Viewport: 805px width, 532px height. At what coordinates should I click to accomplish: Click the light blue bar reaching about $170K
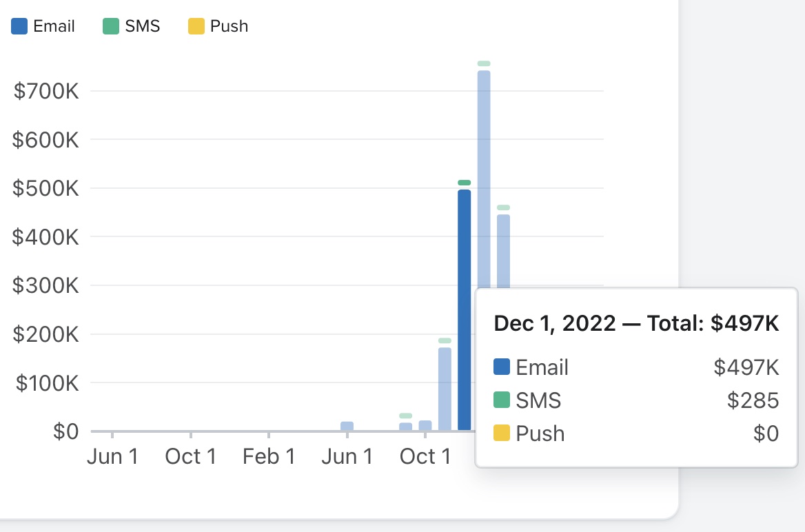click(445, 389)
